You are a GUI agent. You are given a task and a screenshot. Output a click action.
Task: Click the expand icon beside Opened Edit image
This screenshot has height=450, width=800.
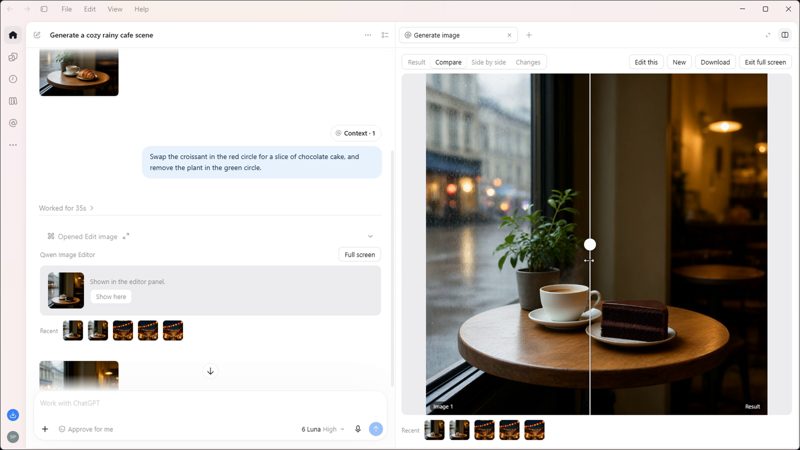[126, 236]
